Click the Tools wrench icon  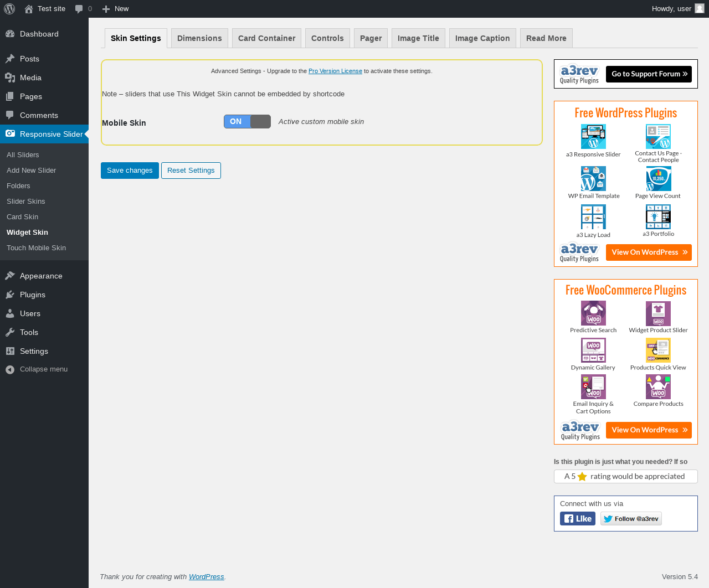10,332
